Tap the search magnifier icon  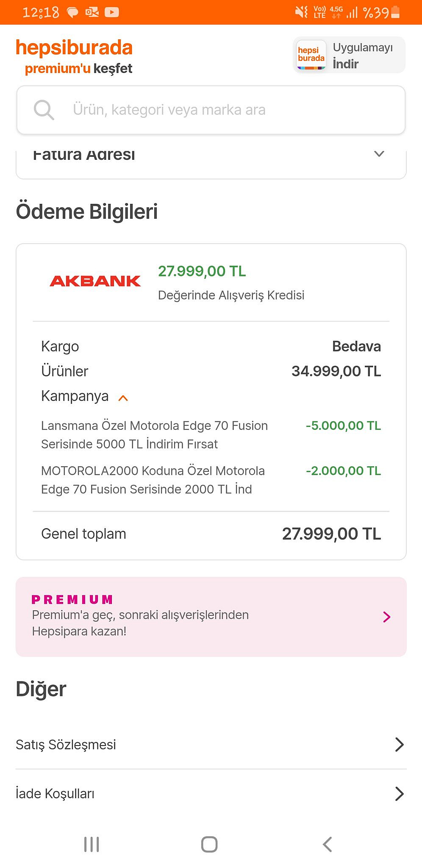coord(44,110)
